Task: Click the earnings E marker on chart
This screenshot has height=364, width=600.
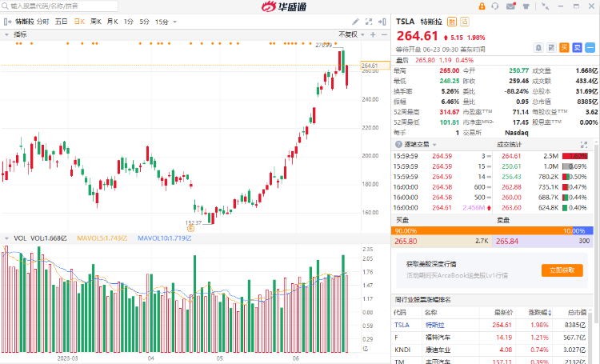Action: (190, 229)
